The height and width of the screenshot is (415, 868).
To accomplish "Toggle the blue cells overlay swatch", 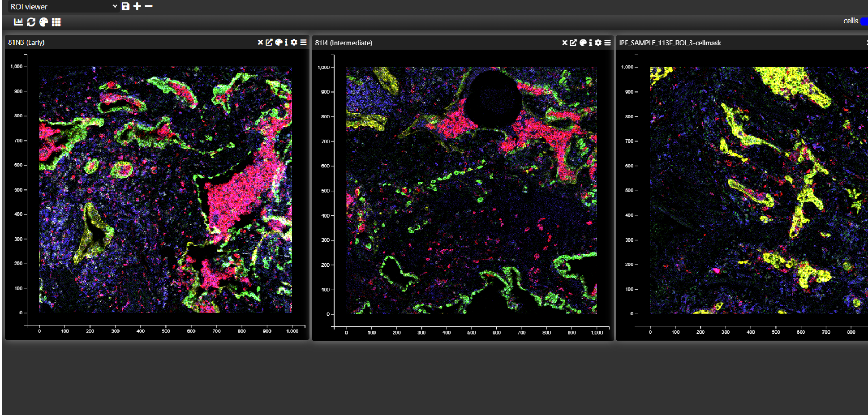I will coord(864,21).
